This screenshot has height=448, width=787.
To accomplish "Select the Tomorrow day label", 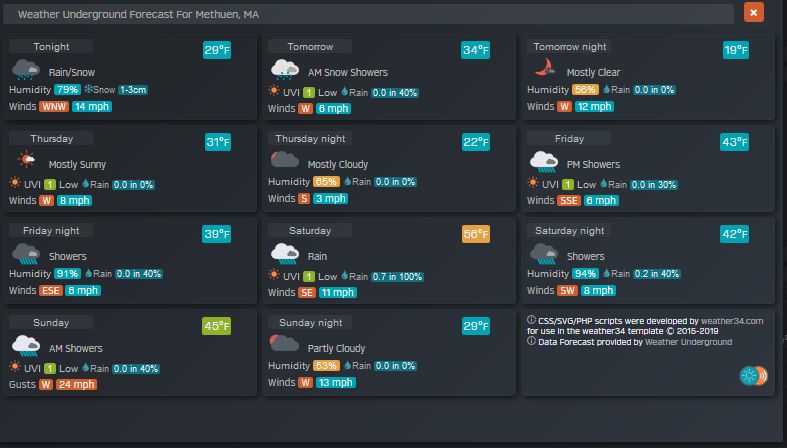I will coord(310,47).
